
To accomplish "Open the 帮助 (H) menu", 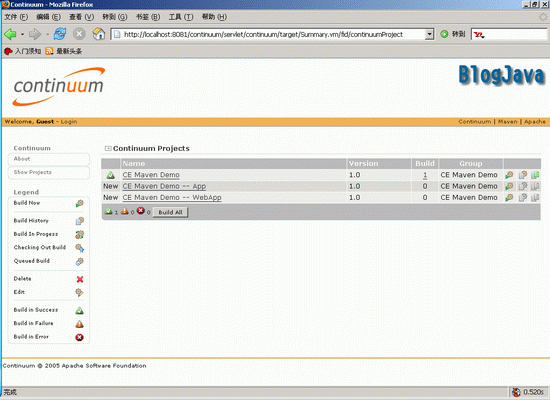I will [x=214, y=17].
